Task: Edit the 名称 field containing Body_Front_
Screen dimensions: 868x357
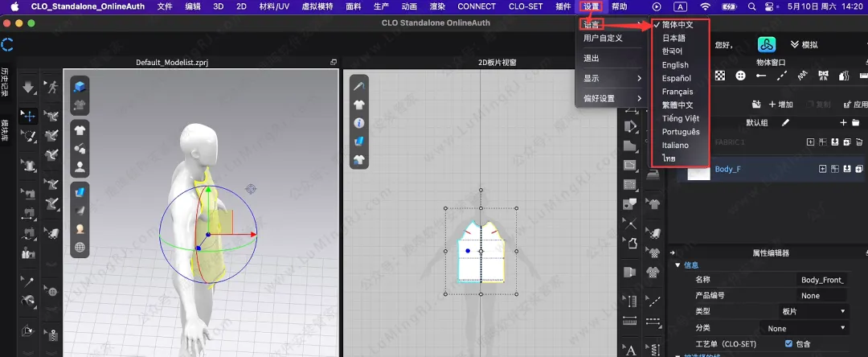Action: [822, 280]
